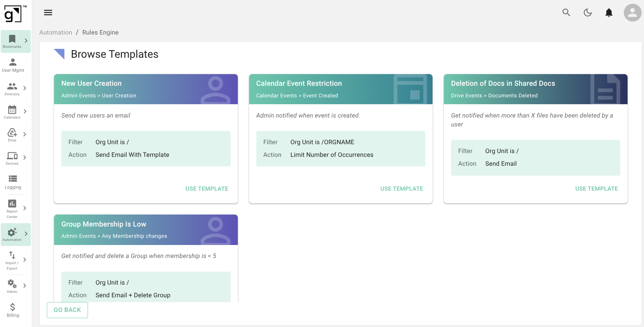644x327 pixels.
Task: Open the Drive section
Action: click(12, 135)
